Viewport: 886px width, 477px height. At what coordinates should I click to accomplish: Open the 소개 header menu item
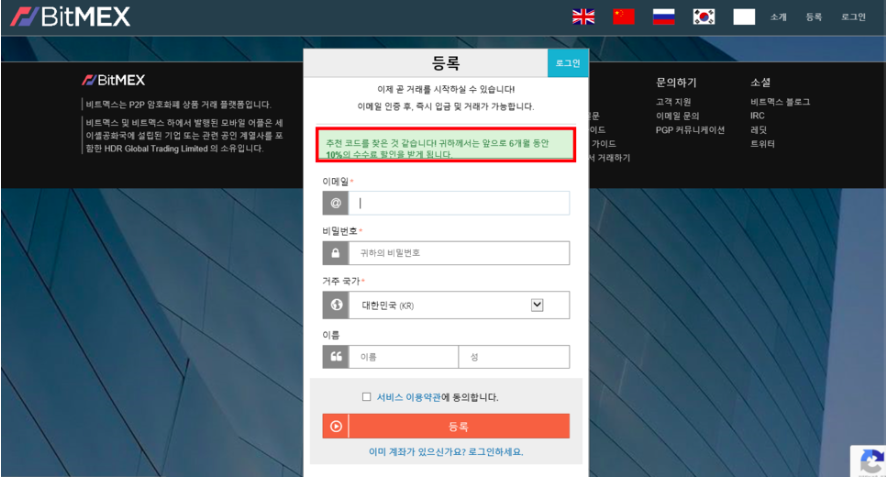tap(778, 17)
